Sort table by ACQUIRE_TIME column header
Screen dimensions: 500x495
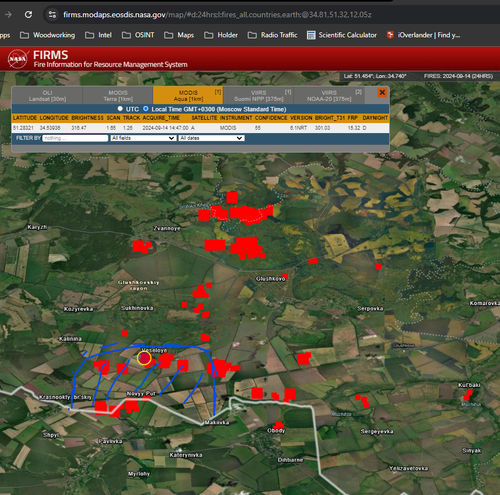pos(161,118)
